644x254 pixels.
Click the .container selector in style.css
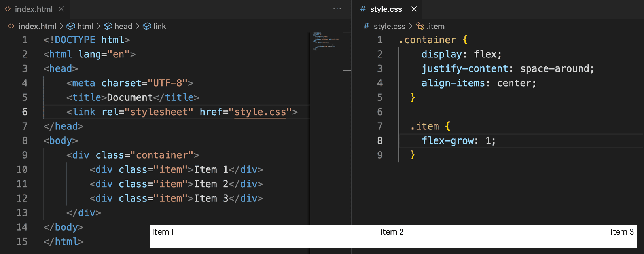[427, 40]
